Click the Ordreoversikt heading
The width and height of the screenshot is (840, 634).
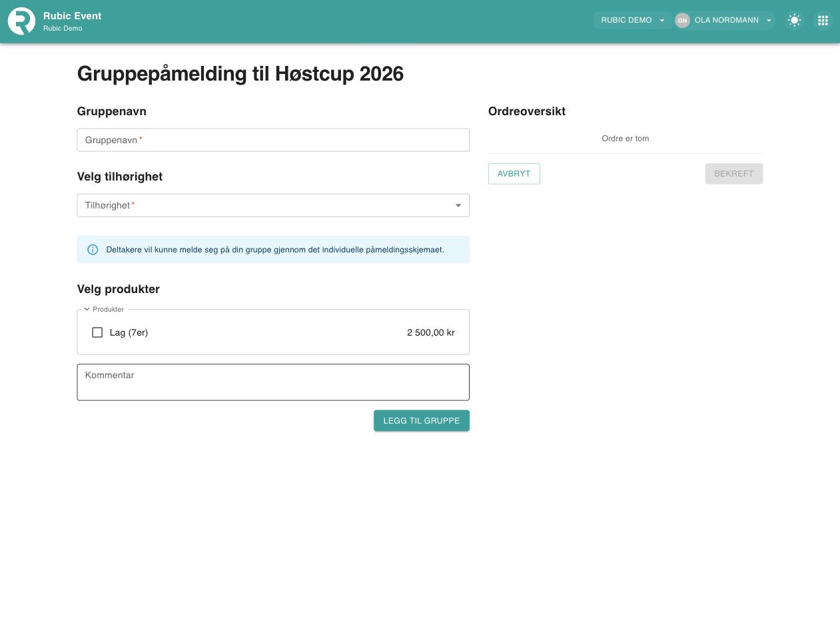point(527,111)
